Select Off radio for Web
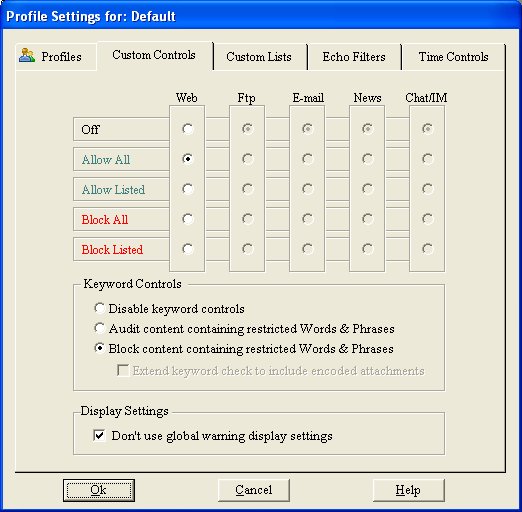 [x=187, y=129]
